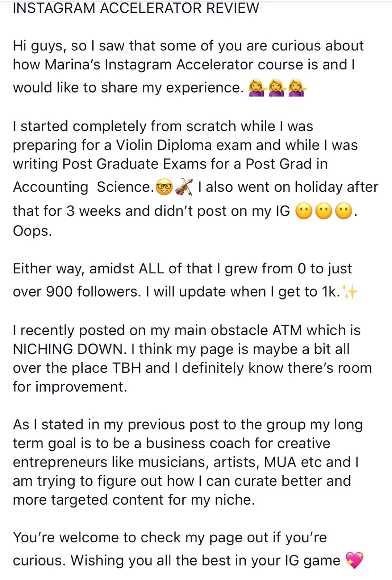Tap the middle woman tipping hand emoji
The height and width of the screenshot is (580, 392).
point(277,88)
